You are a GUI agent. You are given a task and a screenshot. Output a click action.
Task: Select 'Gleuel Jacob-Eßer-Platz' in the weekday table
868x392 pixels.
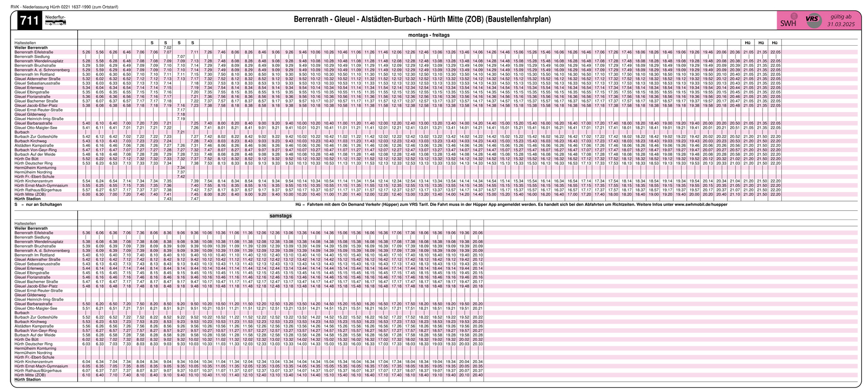(36, 106)
